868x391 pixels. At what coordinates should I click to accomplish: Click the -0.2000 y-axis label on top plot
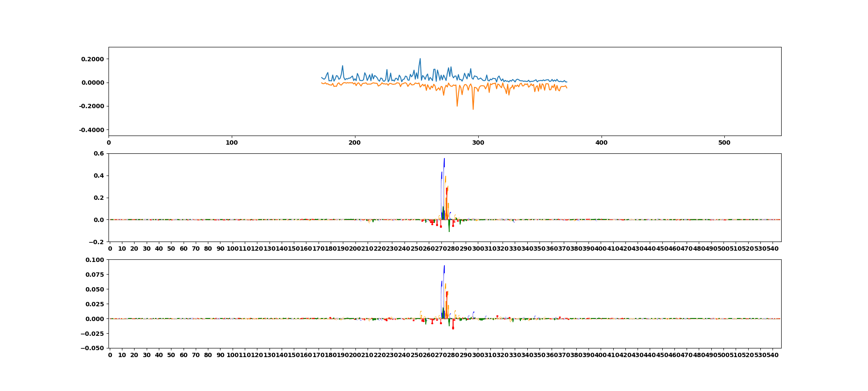(92, 106)
